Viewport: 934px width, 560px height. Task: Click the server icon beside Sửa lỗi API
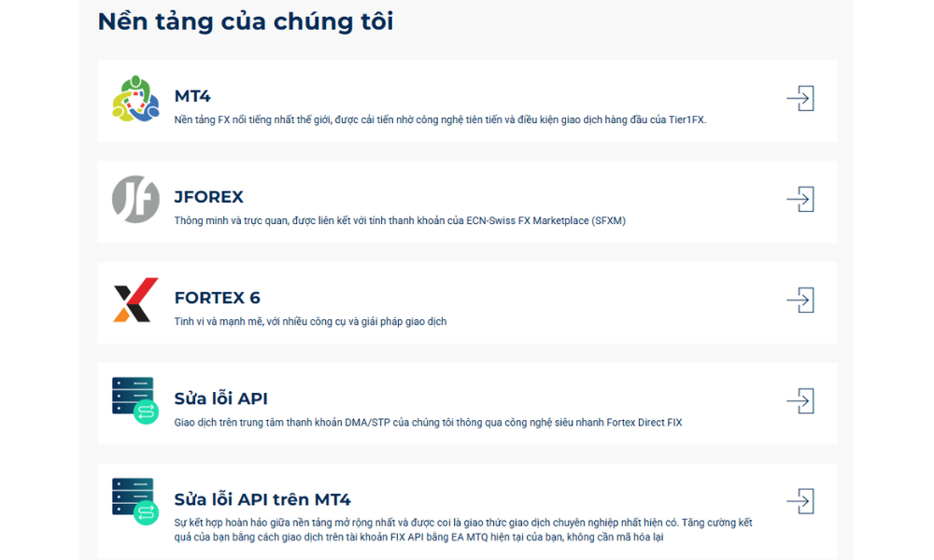pyautogui.click(x=135, y=400)
